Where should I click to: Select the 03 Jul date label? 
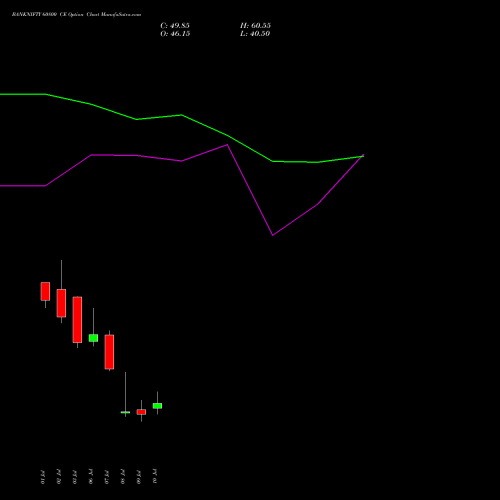75,477
